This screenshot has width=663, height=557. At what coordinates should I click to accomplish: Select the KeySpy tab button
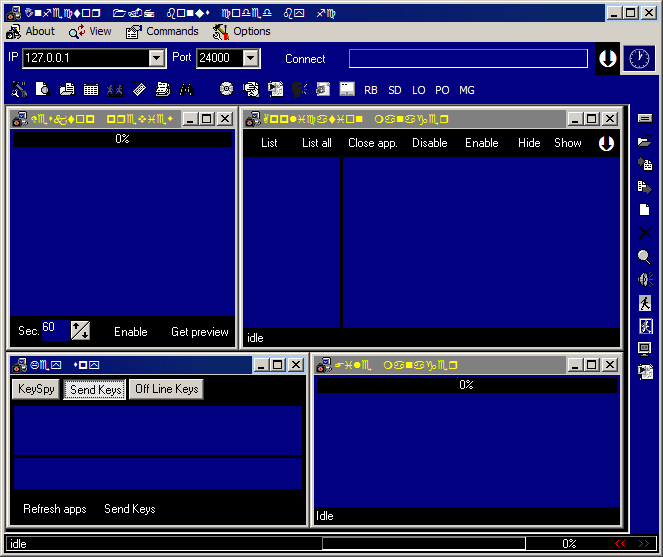37,389
